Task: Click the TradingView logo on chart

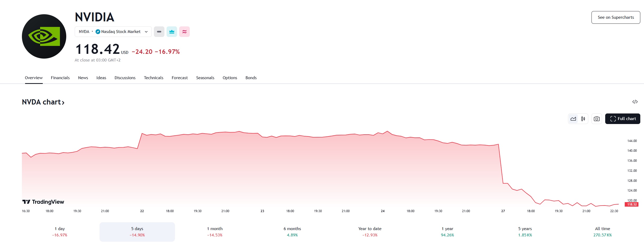Action: click(43, 202)
